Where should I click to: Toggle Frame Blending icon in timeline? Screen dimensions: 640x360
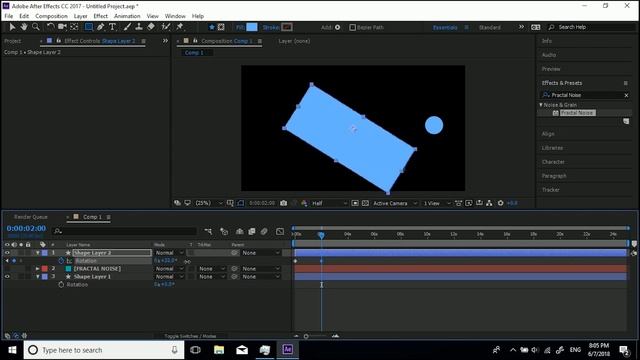point(251,231)
